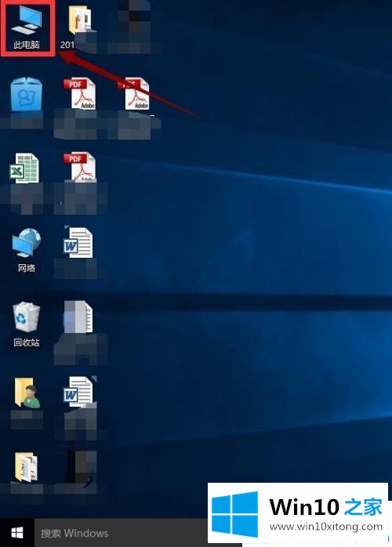Select the rightmost PDF file in second row

coord(134,93)
